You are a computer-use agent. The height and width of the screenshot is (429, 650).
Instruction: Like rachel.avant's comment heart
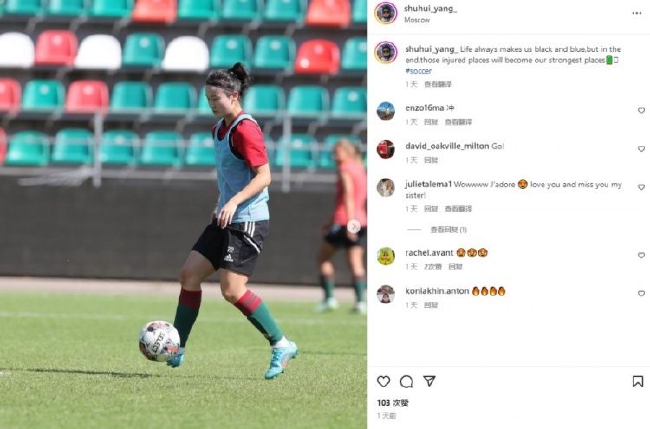[x=641, y=255]
